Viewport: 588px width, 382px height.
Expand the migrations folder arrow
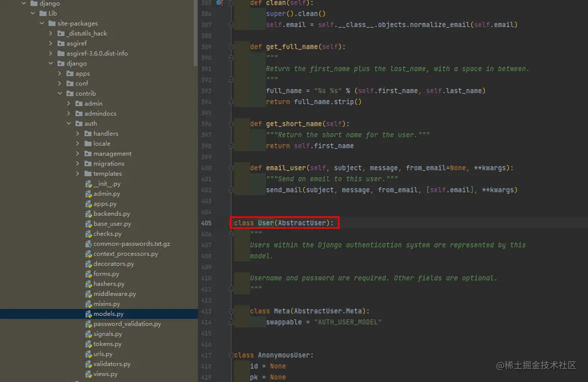[77, 163]
